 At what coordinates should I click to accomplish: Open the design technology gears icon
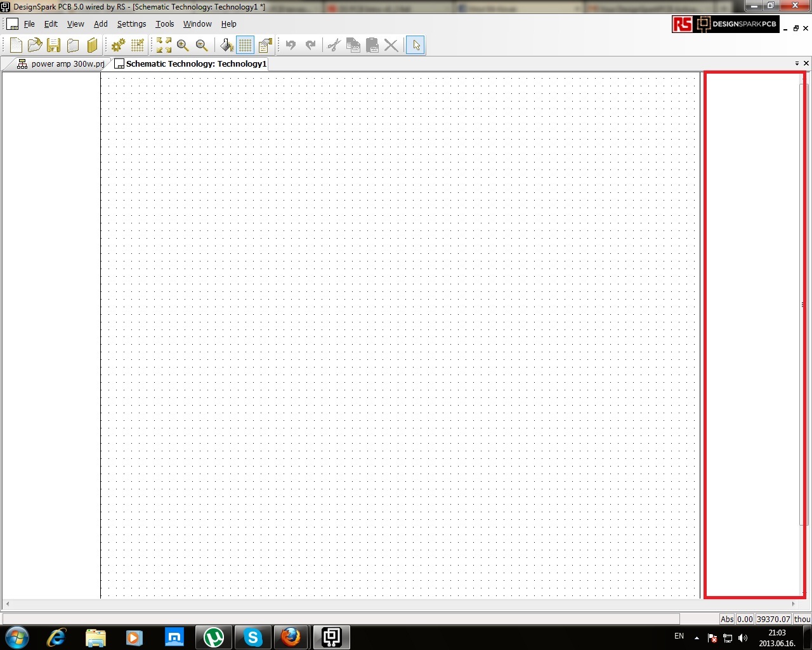point(118,45)
